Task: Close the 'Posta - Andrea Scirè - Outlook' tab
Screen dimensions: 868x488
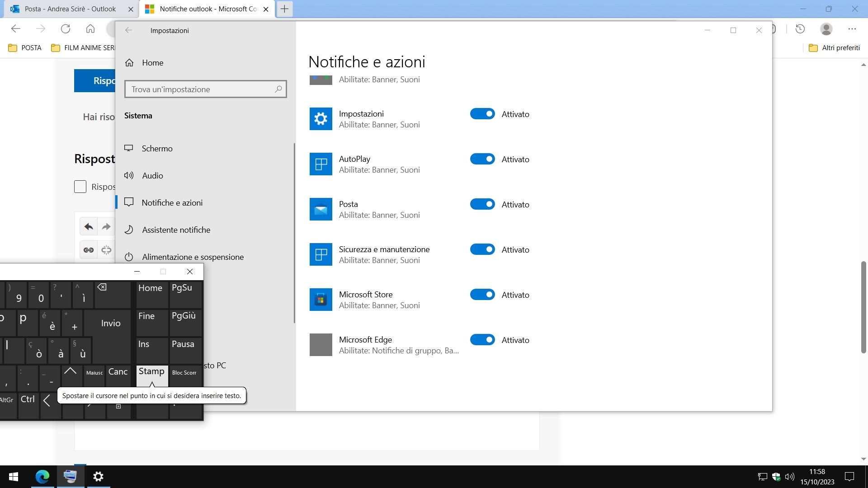Action: point(131,9)
